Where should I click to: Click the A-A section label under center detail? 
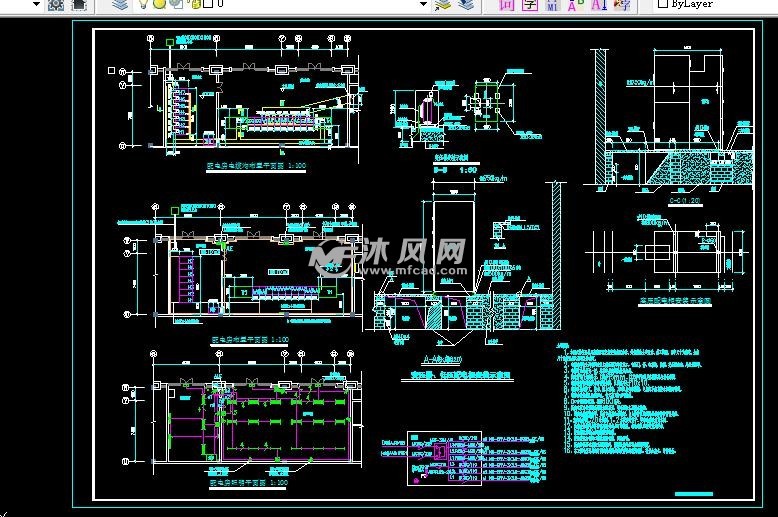pyautogui.click(x=443, y=359)
